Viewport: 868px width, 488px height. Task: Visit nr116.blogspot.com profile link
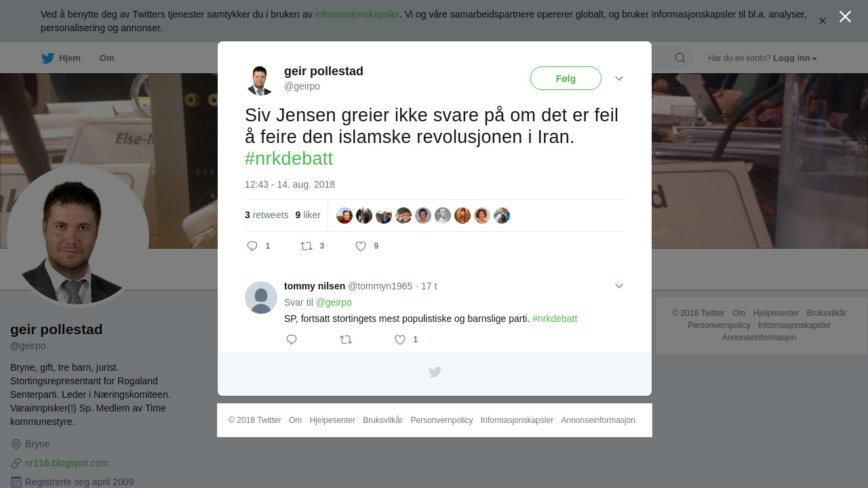66,463
